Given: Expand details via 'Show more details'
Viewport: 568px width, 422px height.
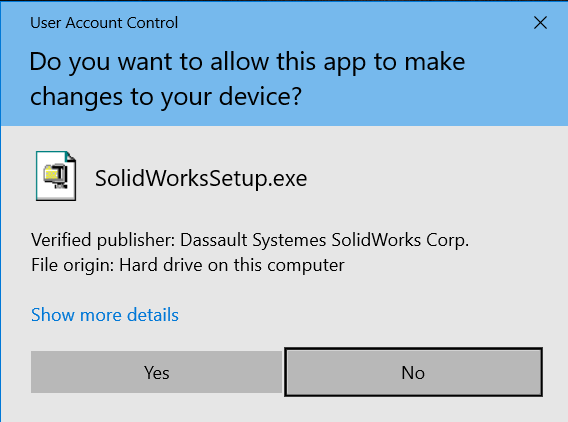Looking at the screenshot, I should click(x=105, y=314).
